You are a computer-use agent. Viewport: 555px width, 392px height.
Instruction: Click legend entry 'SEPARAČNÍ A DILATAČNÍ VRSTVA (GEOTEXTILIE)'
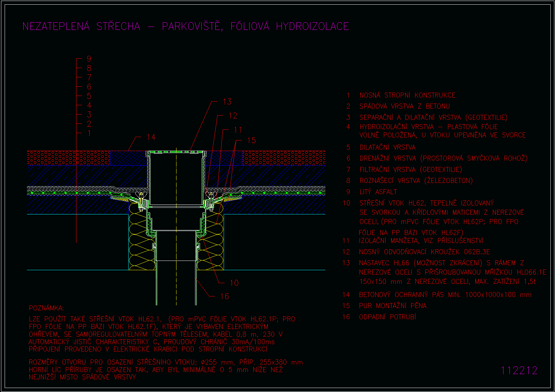pyautogui.click(x=433, y=118)
